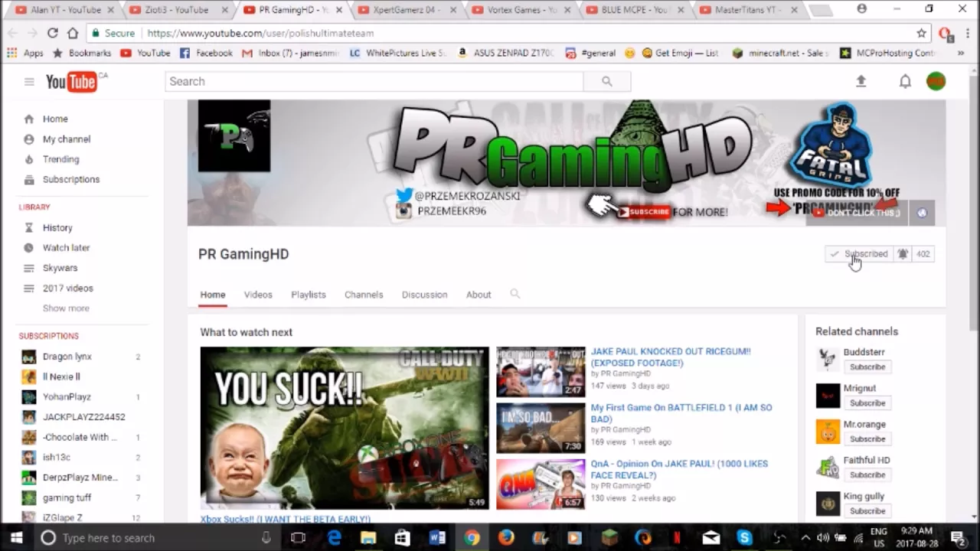Open JAKE PAUL KNOCKED OUT RICEGUM video title
The width and height of the screenshot is (980, 551).
671,357
